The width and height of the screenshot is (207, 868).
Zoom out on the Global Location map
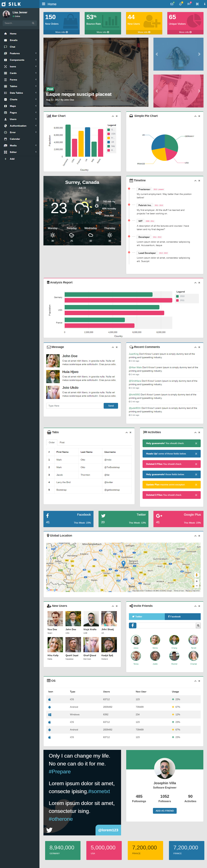(197, 586)
